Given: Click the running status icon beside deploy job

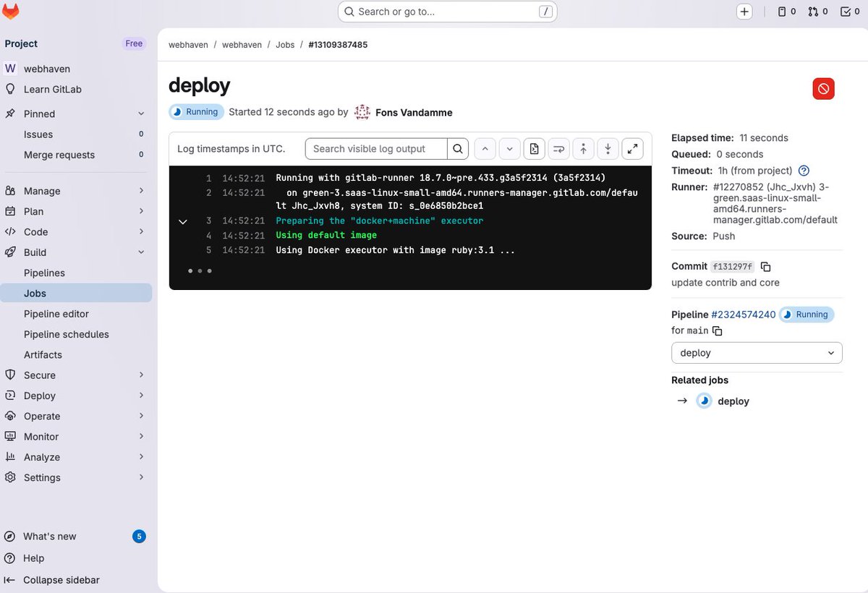Looking at the screenshot, I should [704, 401].
